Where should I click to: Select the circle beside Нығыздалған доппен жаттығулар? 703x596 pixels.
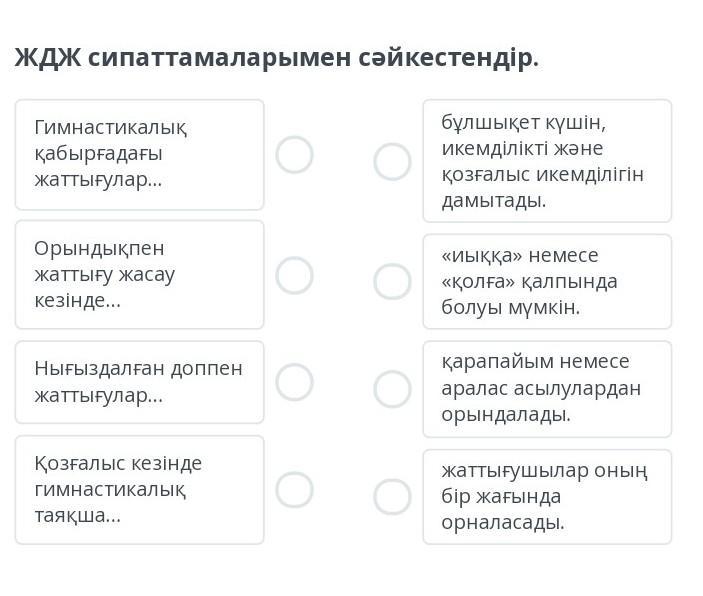click(294, 382)
